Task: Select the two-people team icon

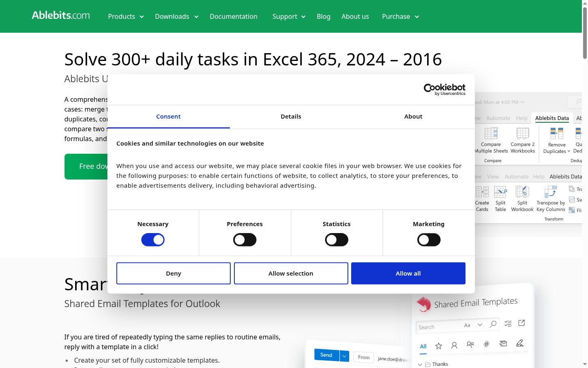Action: 470,345
